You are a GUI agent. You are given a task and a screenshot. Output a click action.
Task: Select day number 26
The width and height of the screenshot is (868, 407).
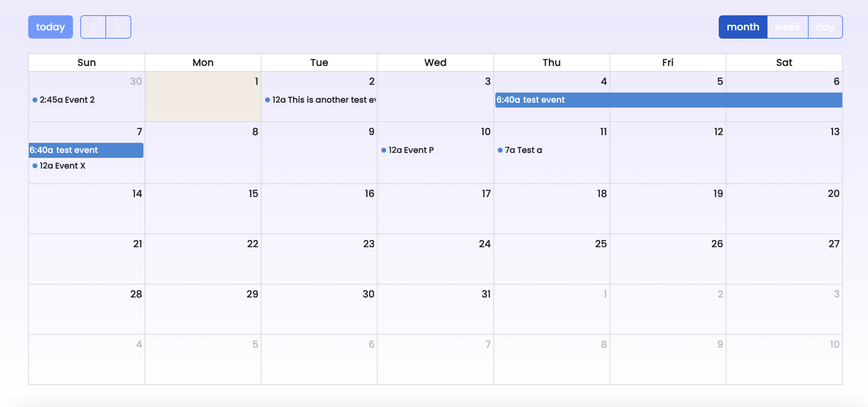(717, 244)
